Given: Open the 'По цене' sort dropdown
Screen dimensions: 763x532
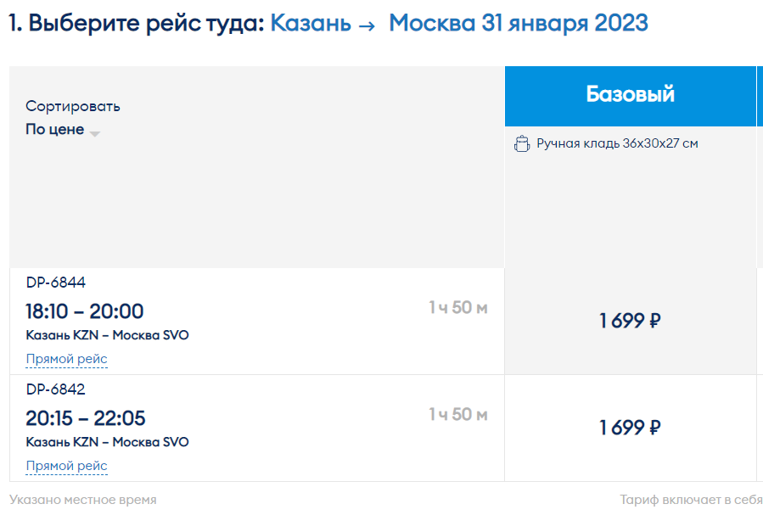Looking at the screenshot, I should click(63, 129).
